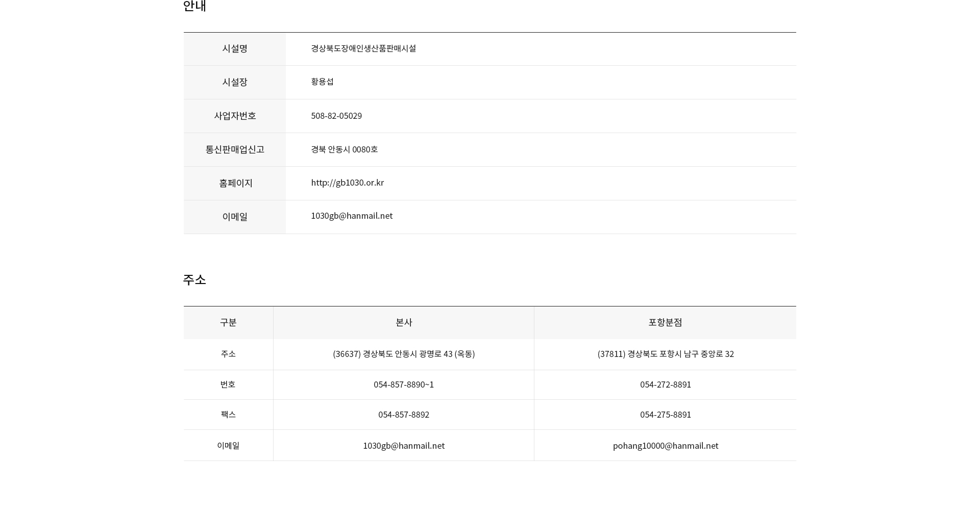Select head office address (36637) 경상북도 안동시
Viewport: 980px width, 512px height.
404,354
